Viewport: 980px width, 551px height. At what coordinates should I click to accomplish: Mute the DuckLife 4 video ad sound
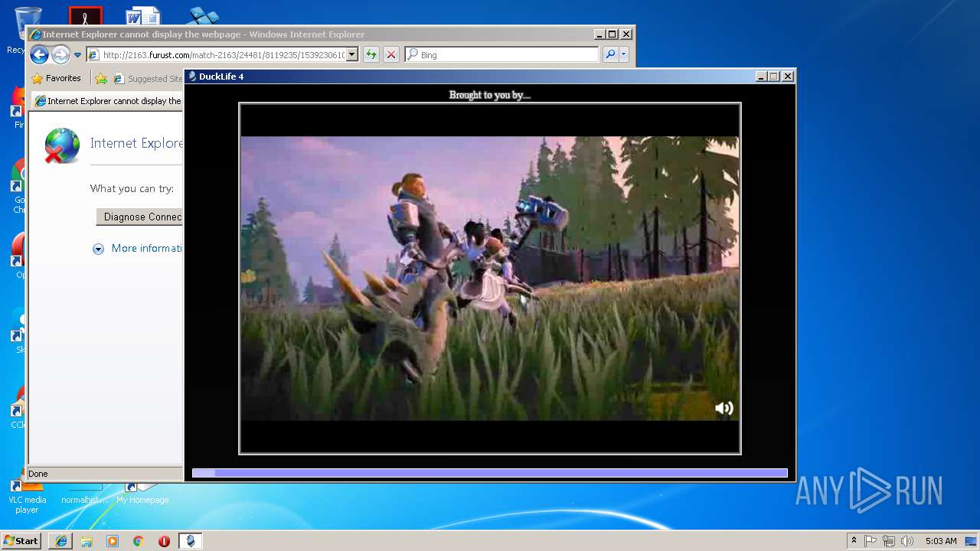pyautogui.click(x=724, y=408)
